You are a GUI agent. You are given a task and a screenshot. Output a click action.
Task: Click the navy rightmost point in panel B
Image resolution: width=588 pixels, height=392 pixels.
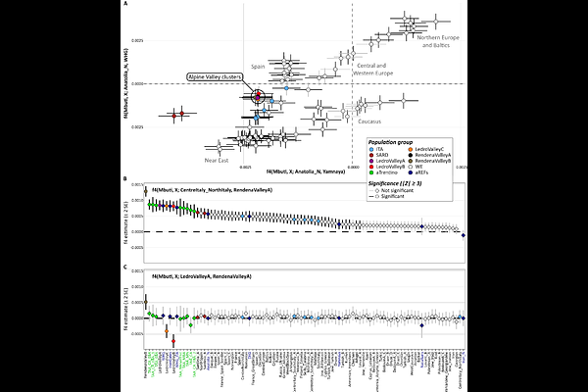(464, 235)
